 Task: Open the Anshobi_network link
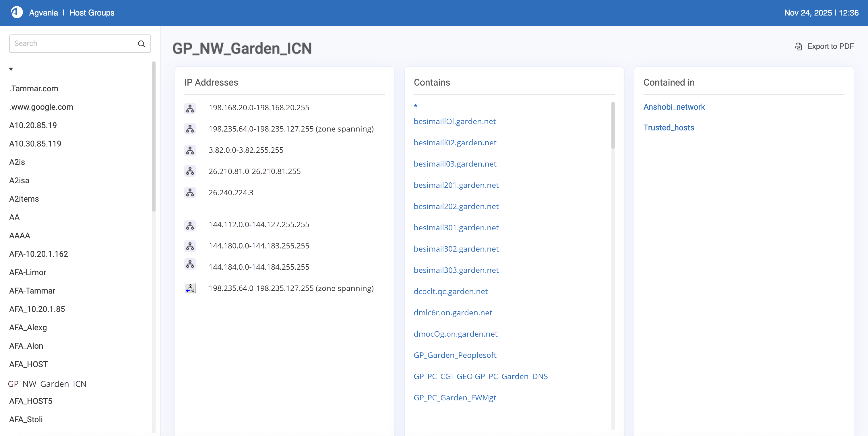pos(674,107)
